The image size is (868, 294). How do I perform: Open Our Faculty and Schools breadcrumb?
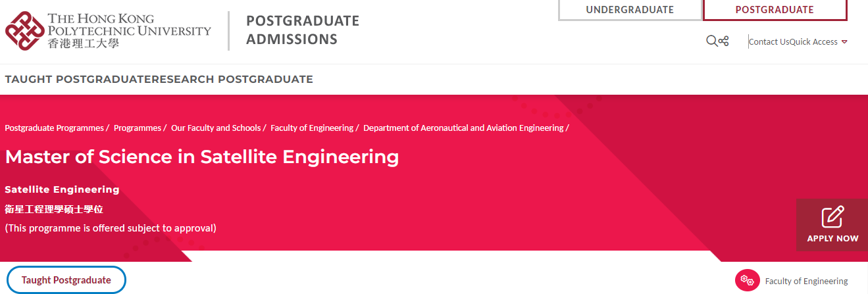216,128
